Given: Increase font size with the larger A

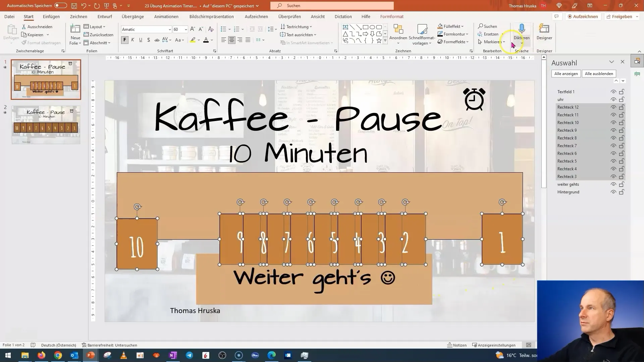Looking at the screenshot, I should (x=193, y=29).
